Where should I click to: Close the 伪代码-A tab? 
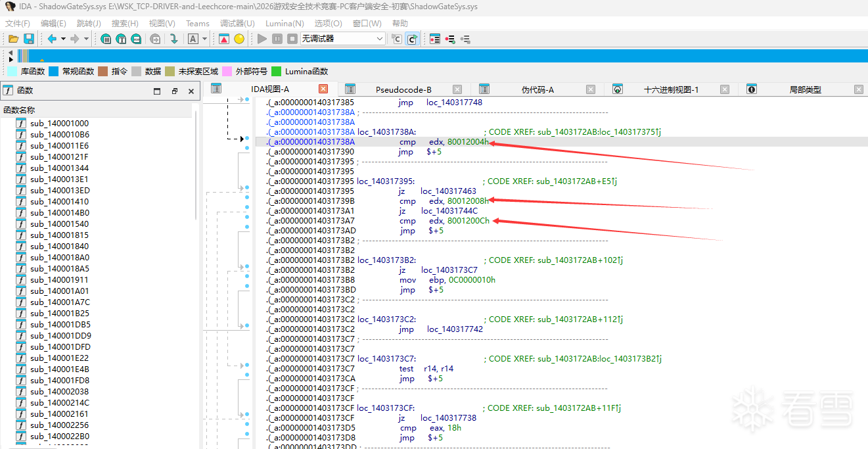[591, 89]
